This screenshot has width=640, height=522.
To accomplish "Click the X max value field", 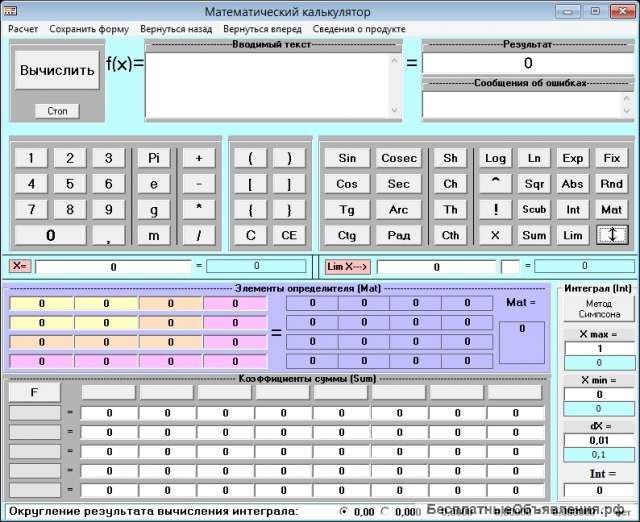I will coord(598,348).
